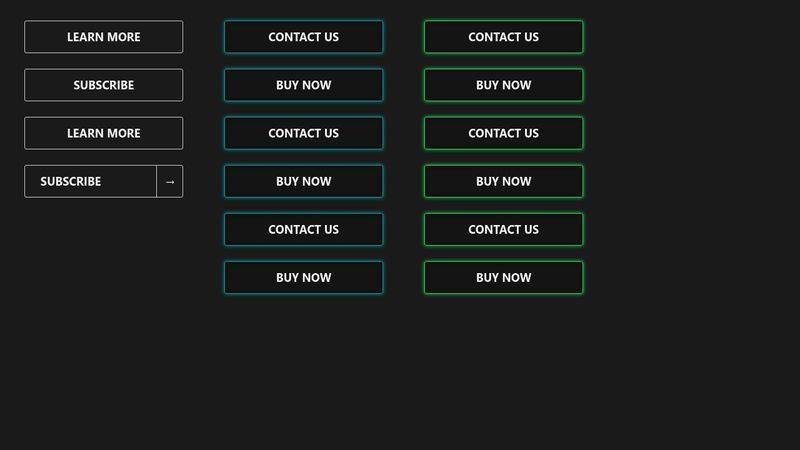The width and height of the screenshot is (800, 450).
Task: Click the first green-outlined Contact Us button
Action: [503, 37]
